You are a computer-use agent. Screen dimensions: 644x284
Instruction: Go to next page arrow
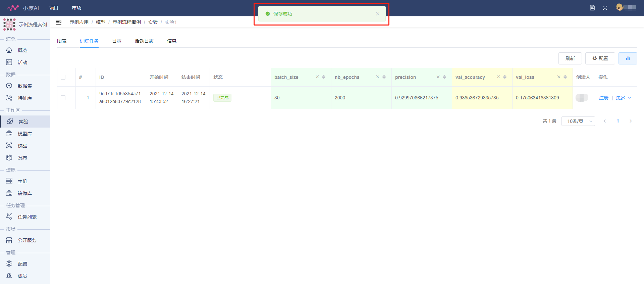631,121
